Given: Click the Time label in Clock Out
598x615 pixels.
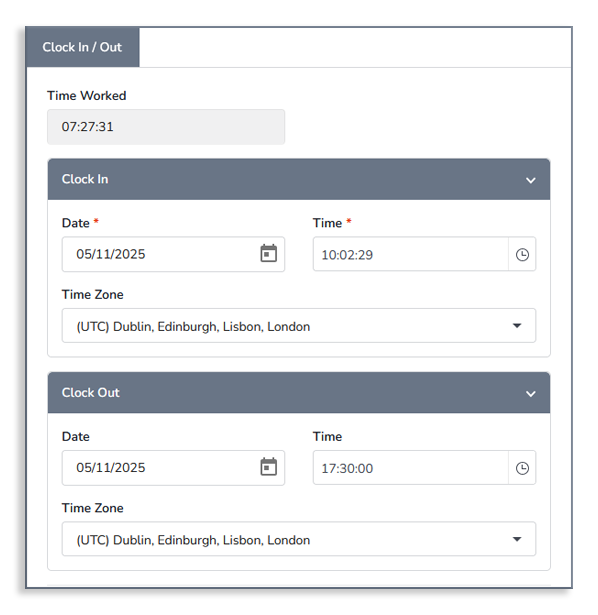Looking at the screenshot, I should coord(327,437).
